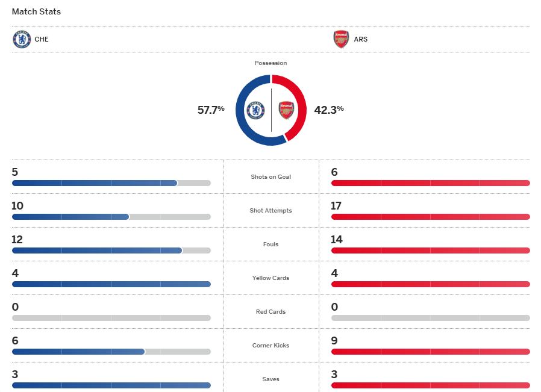Screen dimensions: 541x392
Task: Click the Chelsea 57.7% possession value
Action: point(211,110)
